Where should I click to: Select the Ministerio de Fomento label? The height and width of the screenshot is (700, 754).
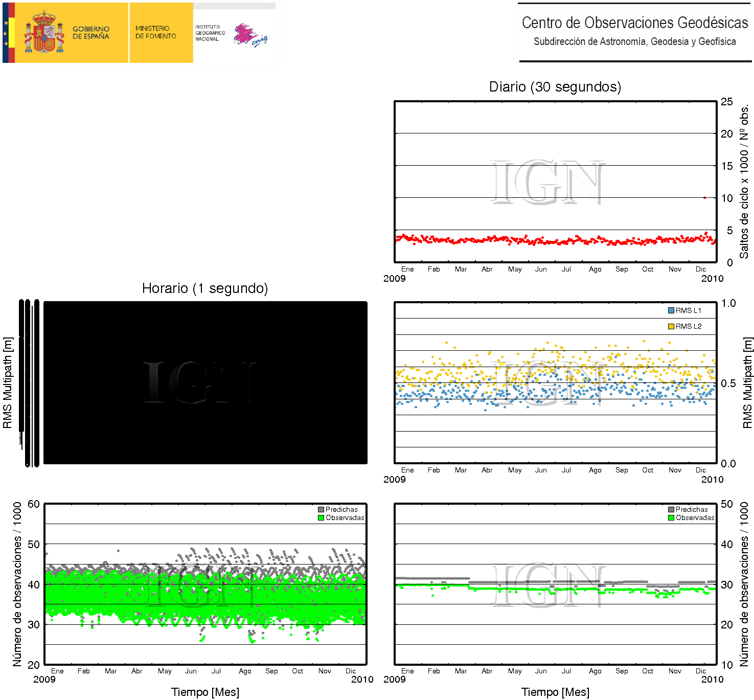click(155, 33)
